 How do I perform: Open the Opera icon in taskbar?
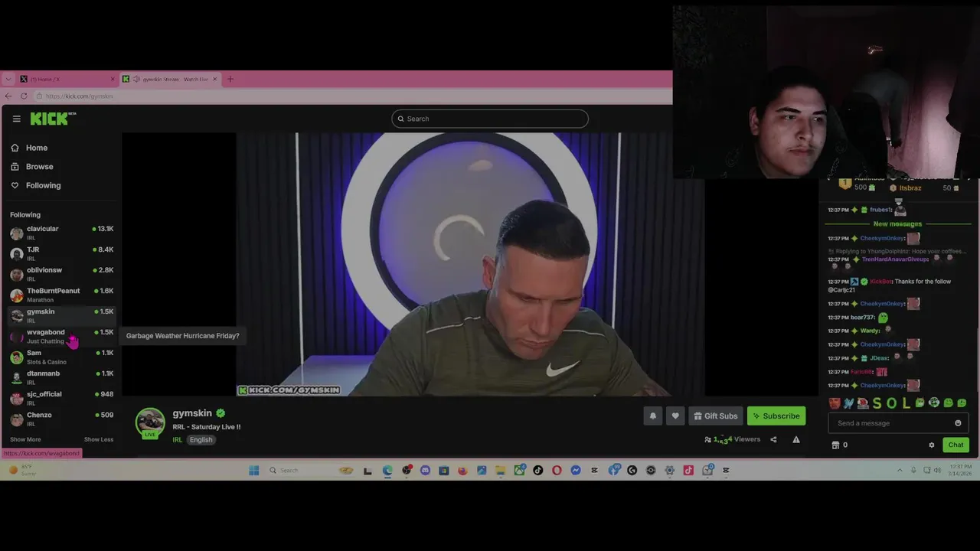(x=557, y=470)
